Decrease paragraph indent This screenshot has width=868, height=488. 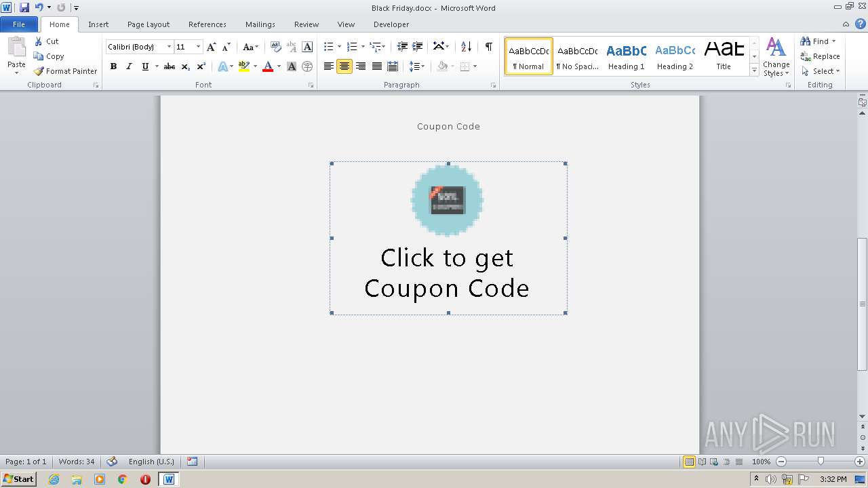click(402, 47)
